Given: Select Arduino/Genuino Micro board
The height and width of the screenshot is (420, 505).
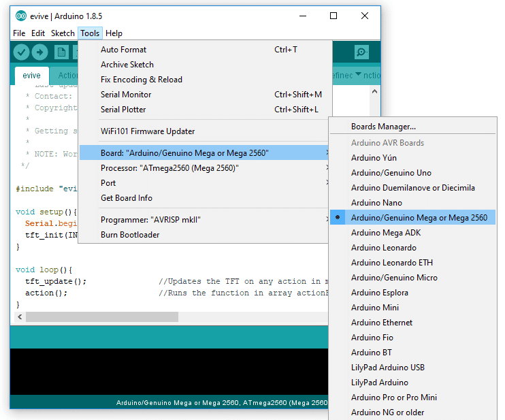Looking at the screenshot, I should tap(412, 278).
